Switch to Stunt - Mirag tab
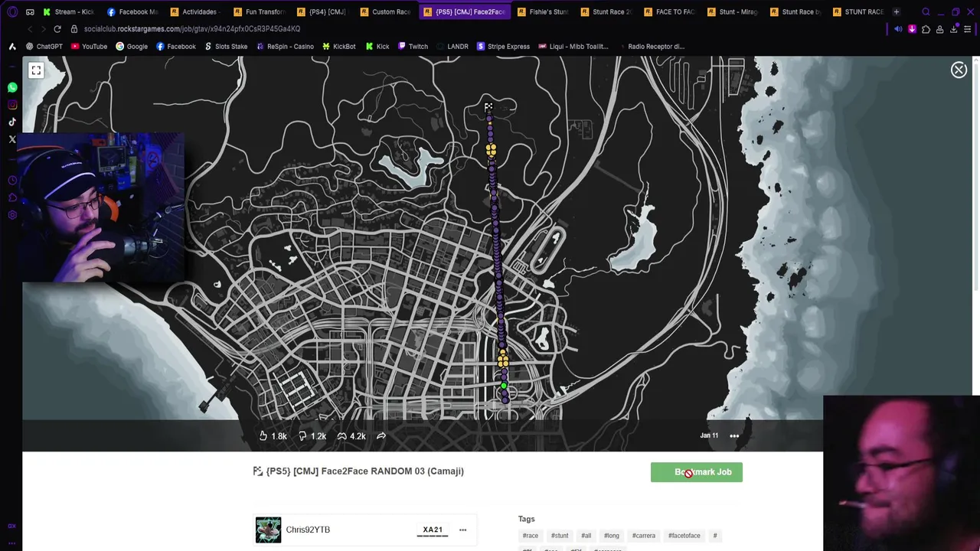 (732, 12)
